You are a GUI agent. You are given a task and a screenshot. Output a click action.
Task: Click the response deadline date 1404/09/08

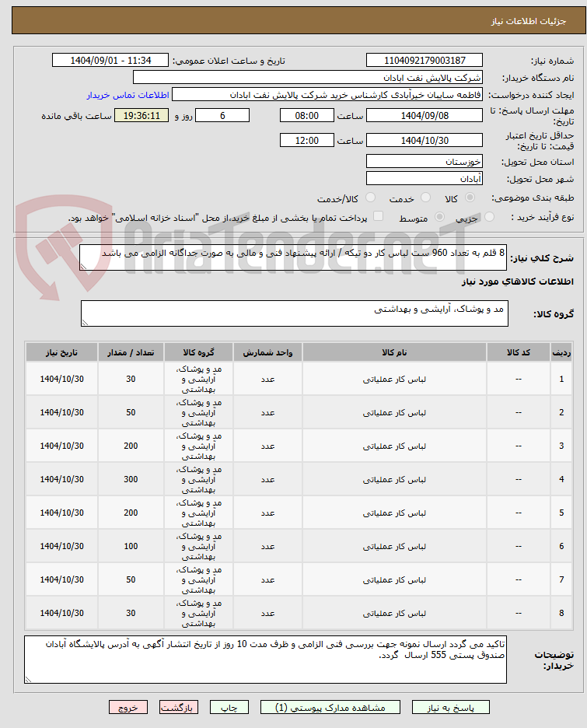tap(425, 116)
